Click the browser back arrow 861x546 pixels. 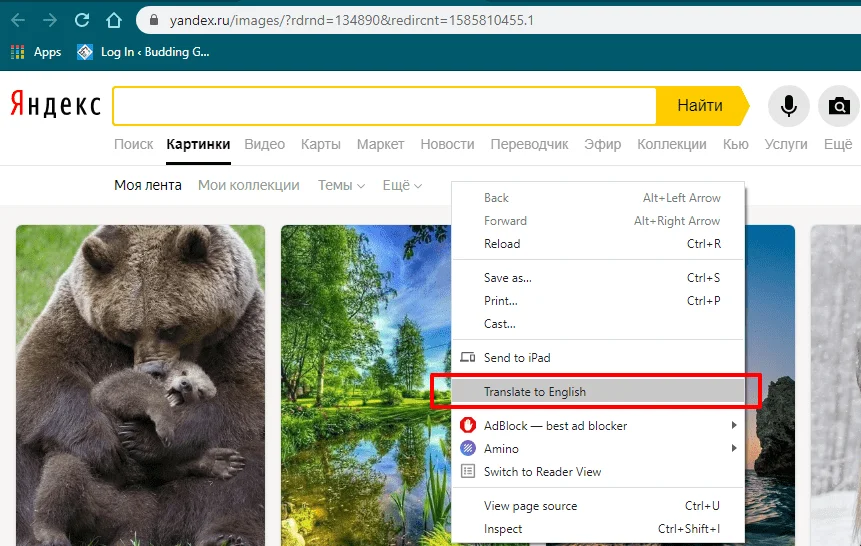coord(17,20)
